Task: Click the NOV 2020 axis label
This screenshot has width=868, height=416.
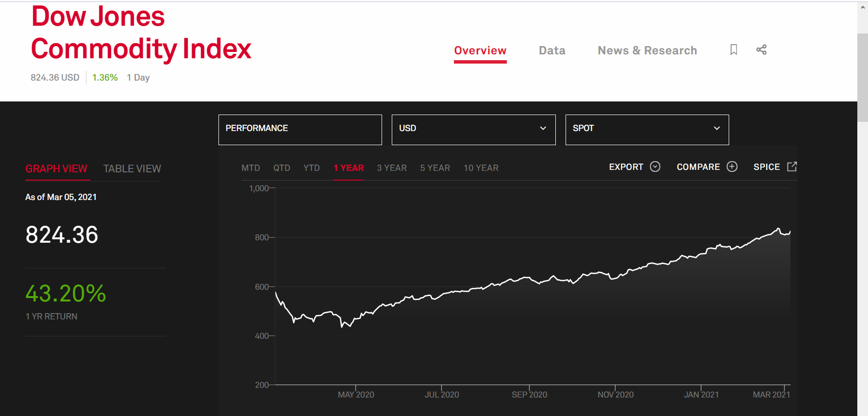Action: coord(616,395)
